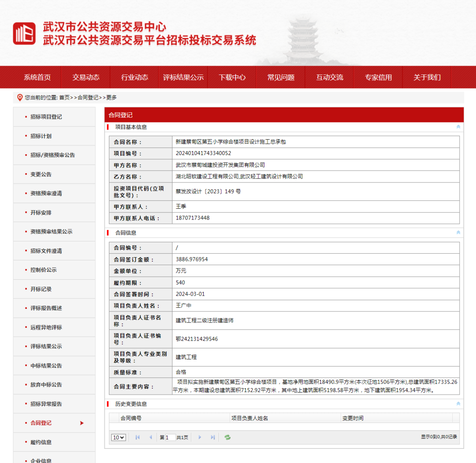476x463 pixels.
Task: Open 放弃中标公告 in the sidebar
Action: 46,385
